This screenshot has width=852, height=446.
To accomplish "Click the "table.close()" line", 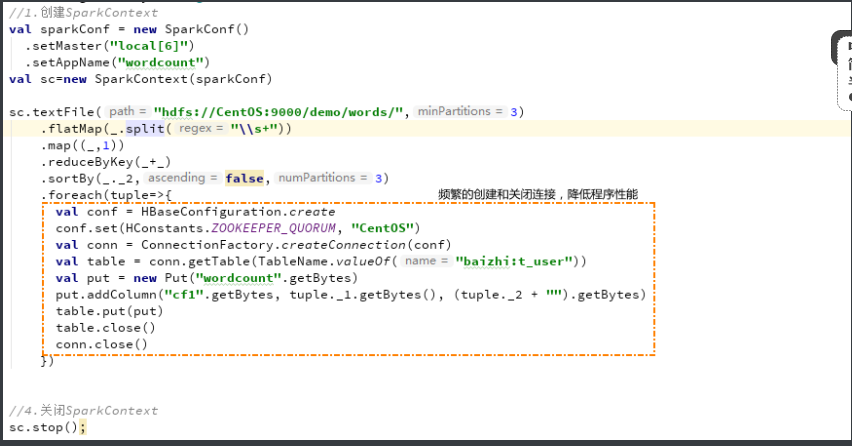I will click(105, 328).
